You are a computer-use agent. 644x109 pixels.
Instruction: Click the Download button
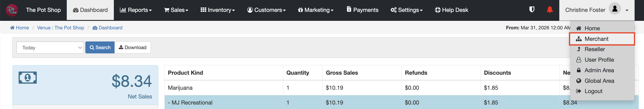(132, 48)
